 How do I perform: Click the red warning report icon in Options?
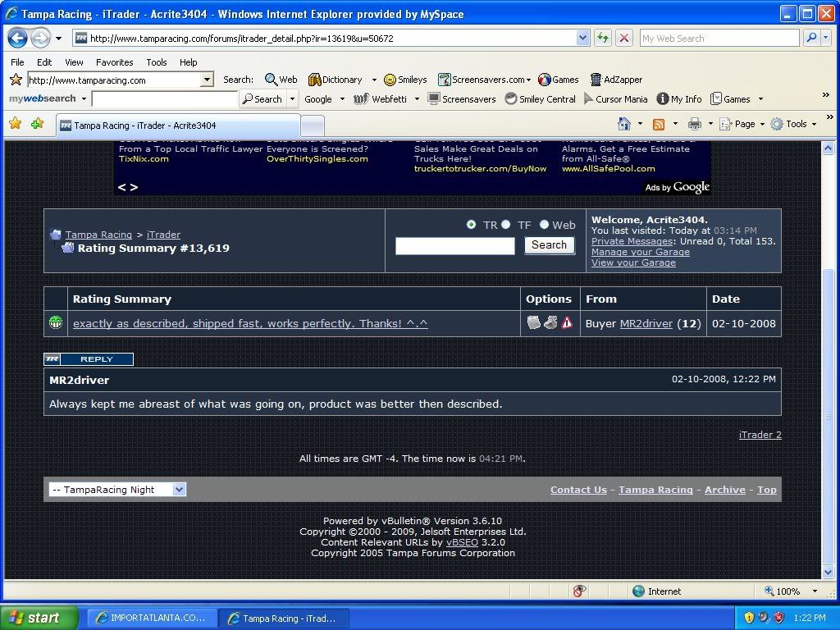coord(567,323)
